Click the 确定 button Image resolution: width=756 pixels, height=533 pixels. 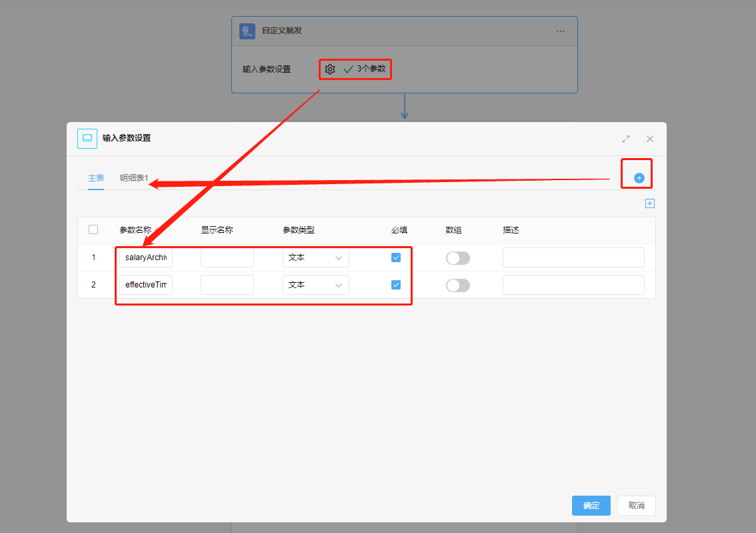(x=591, y=506)
